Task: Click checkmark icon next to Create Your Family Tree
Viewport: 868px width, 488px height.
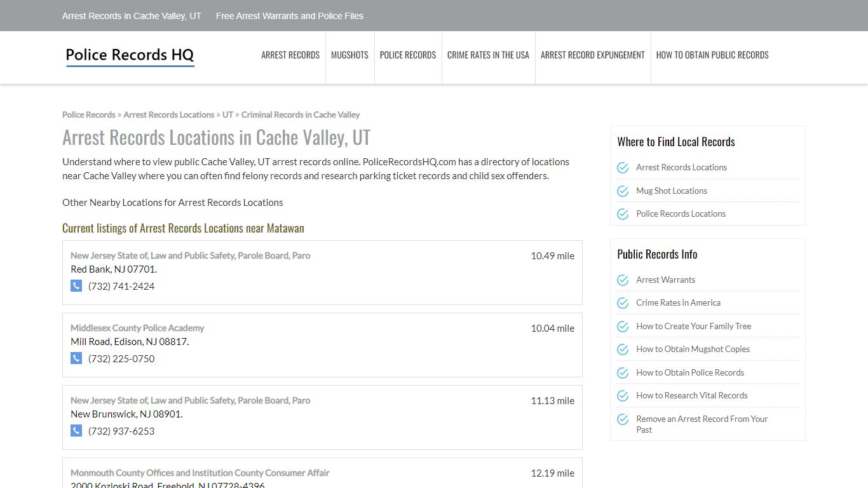Action: [623, 327]
